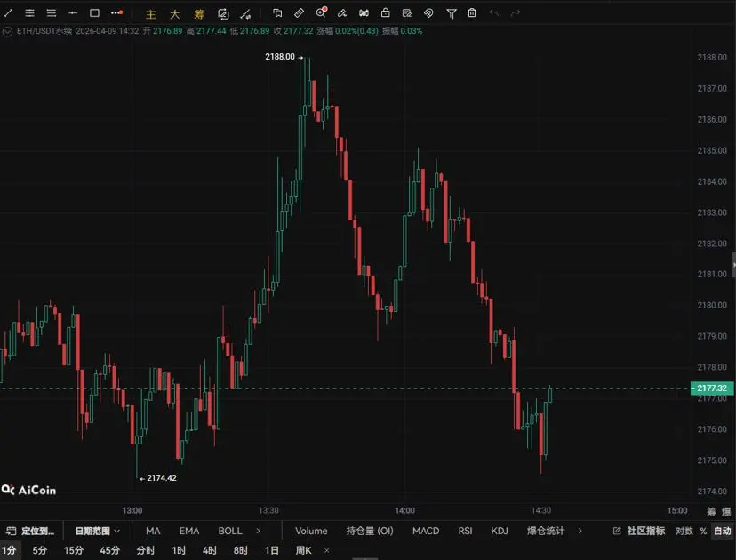Click the funnel filter icon
Image resolution: width=736 pixels, height=560 pixels.
pos(451,13)
